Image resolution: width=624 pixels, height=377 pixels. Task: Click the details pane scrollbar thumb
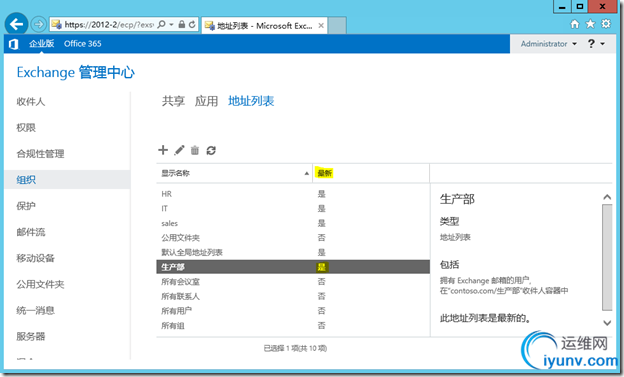point(607,257)
